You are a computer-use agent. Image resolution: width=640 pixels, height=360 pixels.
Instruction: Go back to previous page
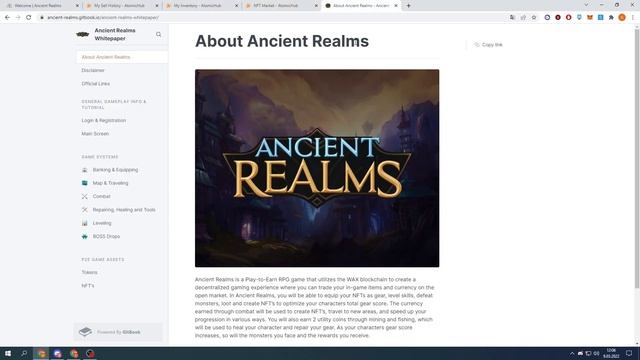coord(7,18)
